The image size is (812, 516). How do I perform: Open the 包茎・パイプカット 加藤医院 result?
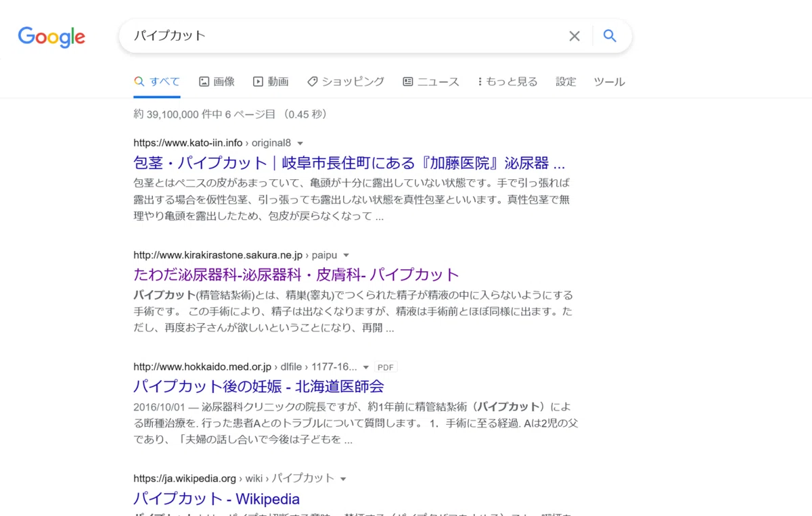coord(349,163)
